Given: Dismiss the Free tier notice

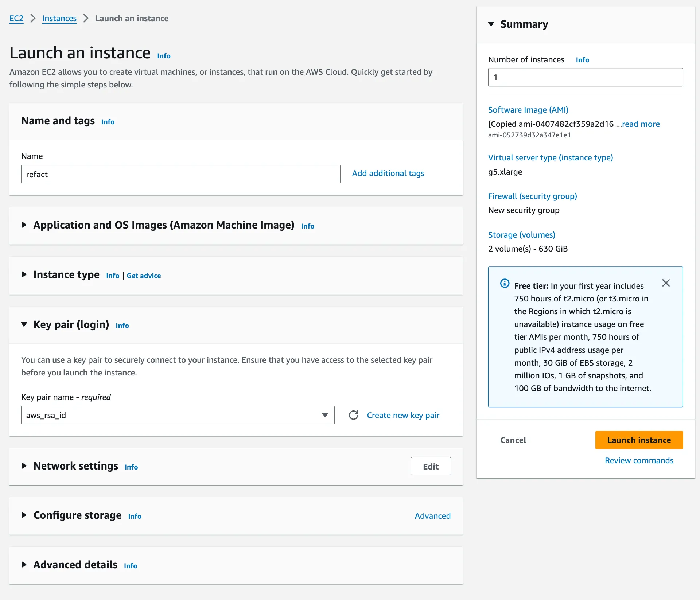Looking at the screenshot, I should point(666,283).
